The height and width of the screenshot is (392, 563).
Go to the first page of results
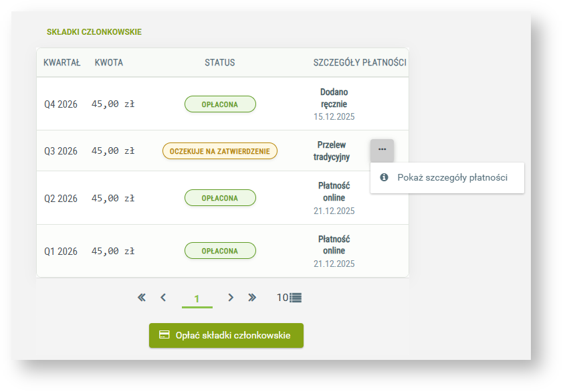point(142,298)
